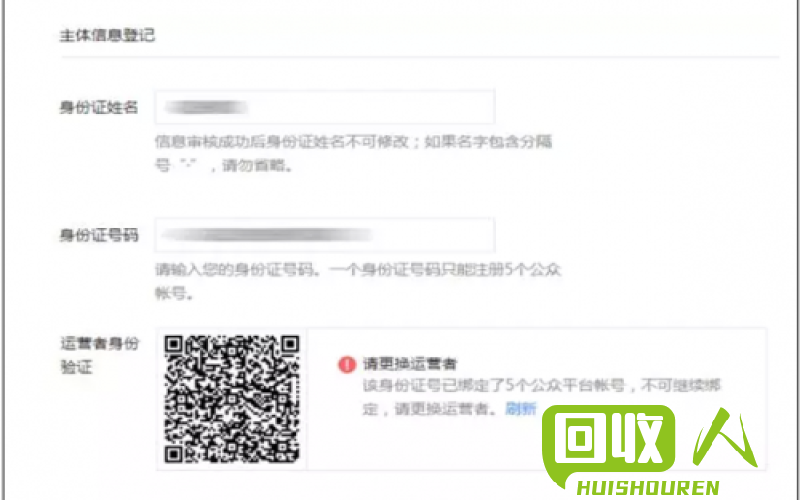Viewport: 800px width, 500px height.
Task: Click the hint text about 5个公众帐号
Action: (358, 282)
